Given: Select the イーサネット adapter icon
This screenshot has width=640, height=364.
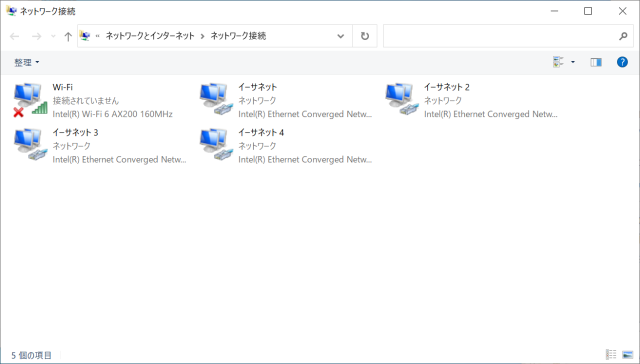Looking at the screenshot, I should [x=216, y=100].
